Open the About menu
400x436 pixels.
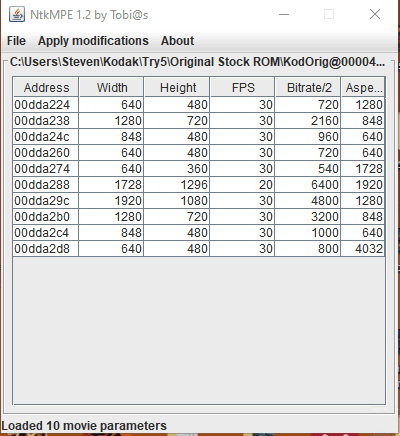[177, 41]
